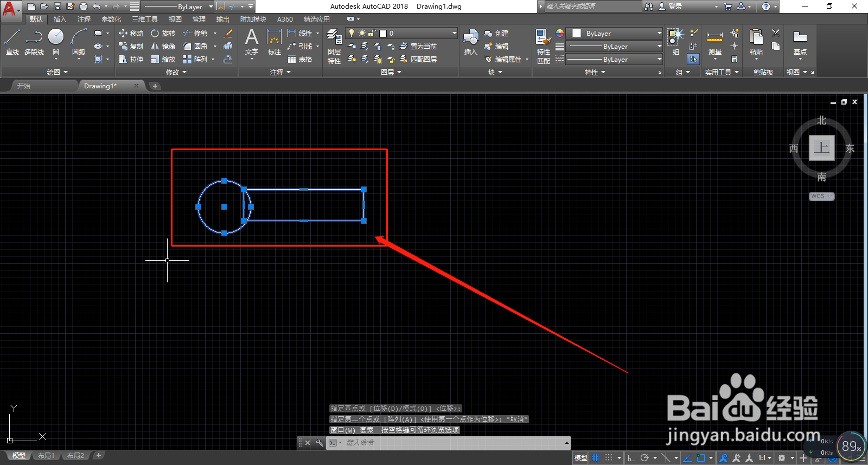This screenshot has height=465, width=868.
Task: Toggle group selection on/off button
Action: tap(693, 59)
